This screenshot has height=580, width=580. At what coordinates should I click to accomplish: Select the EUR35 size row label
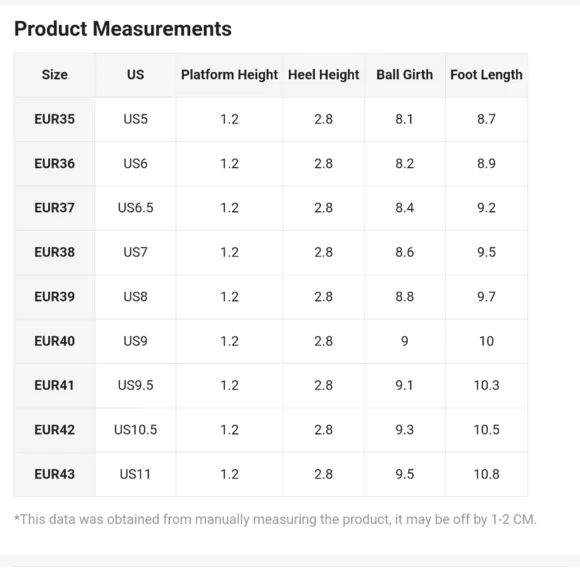coord(55,119)
